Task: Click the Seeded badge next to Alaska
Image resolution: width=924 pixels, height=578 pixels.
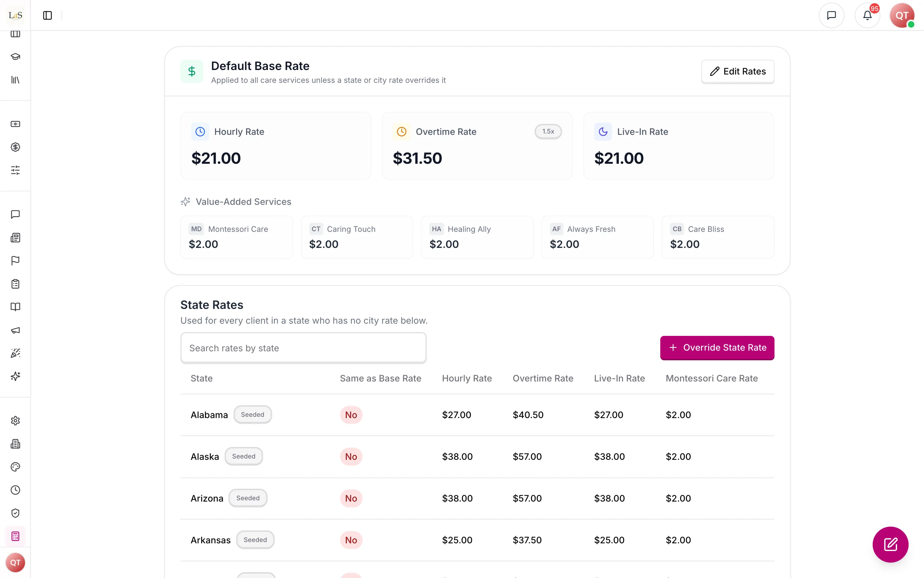Action: click(x=244, y=456)
